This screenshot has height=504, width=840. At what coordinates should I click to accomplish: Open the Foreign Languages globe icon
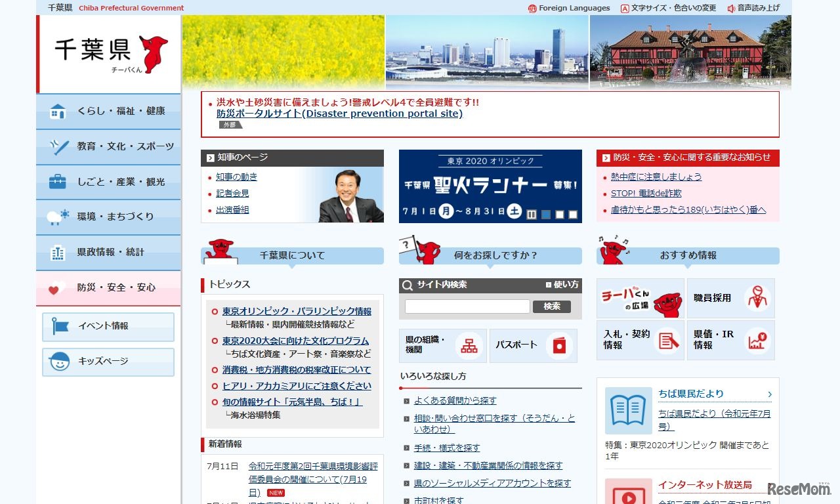(x=532, y=9)
